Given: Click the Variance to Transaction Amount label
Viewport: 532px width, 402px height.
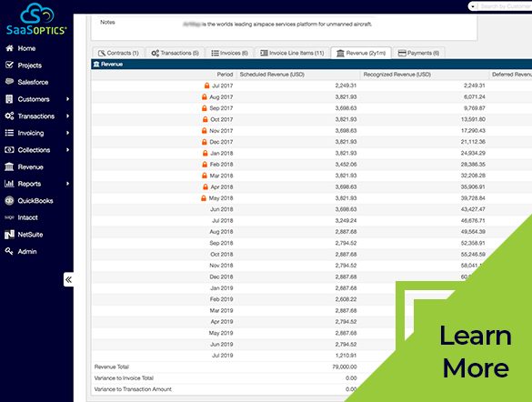Looking at the screenshot, I should 133,389.
